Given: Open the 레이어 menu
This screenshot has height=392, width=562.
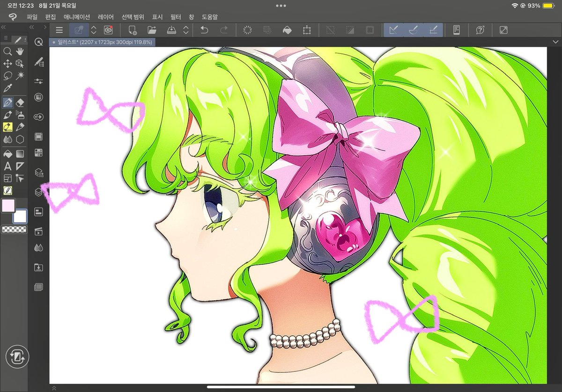Looking at the screenshot, I should coord(105,17).
